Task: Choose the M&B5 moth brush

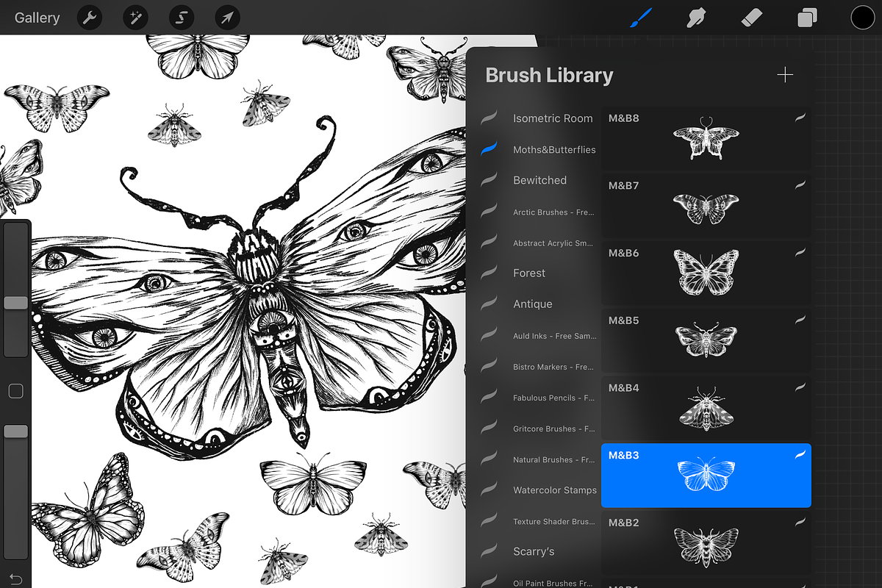Action: click(x=706, y=340)
